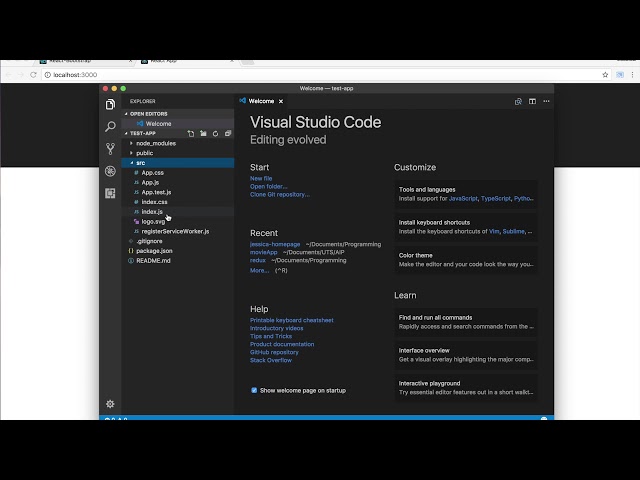Open the Extensions view in activity bar

[110, 193]
